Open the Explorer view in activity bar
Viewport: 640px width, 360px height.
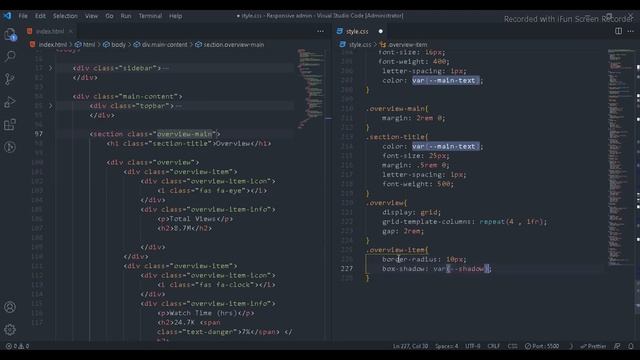point(10,34)
